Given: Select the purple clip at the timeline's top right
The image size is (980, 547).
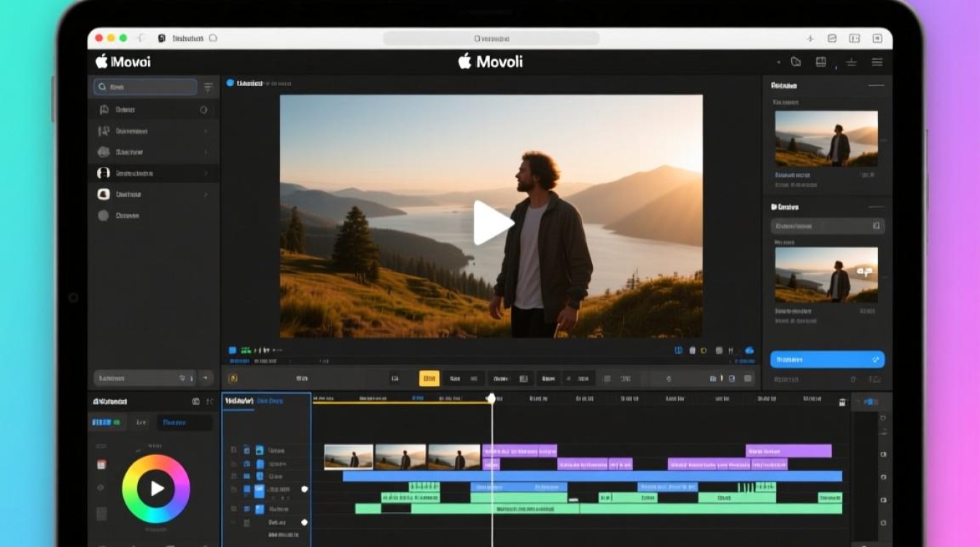Looking at the screenshot, I should (x=788, y=451).
